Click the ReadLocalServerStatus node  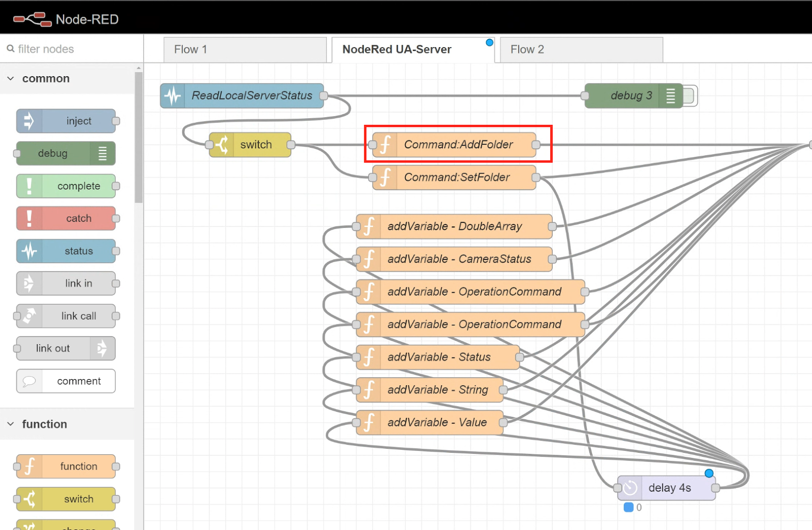pos(242,95)
